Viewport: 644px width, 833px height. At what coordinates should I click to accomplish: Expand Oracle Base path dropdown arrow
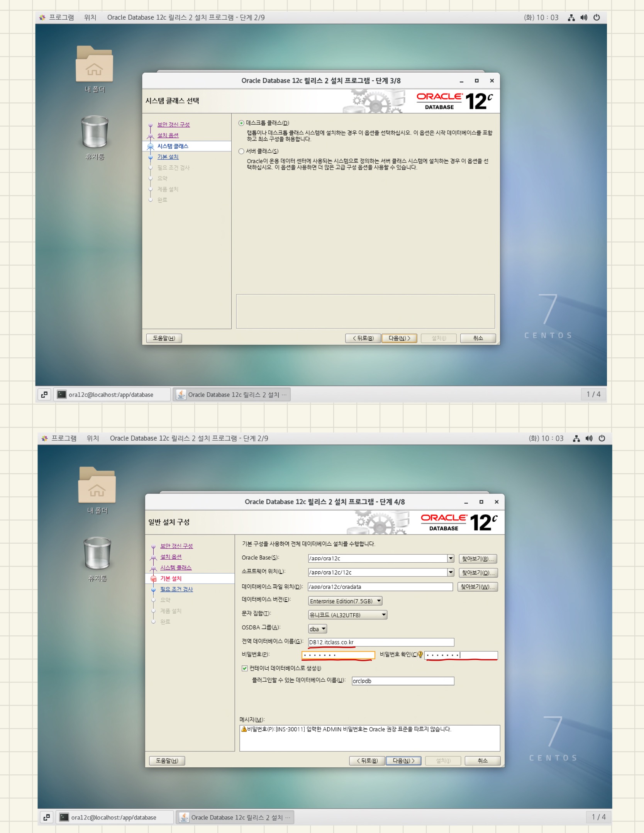click(x=451, y=558)
